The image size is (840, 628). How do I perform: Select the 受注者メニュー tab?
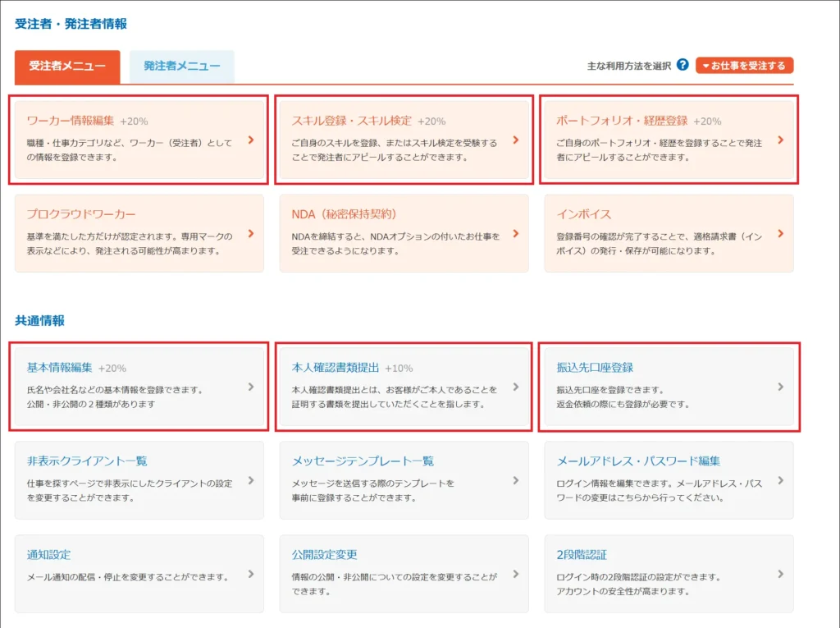[x=67, y=67]
